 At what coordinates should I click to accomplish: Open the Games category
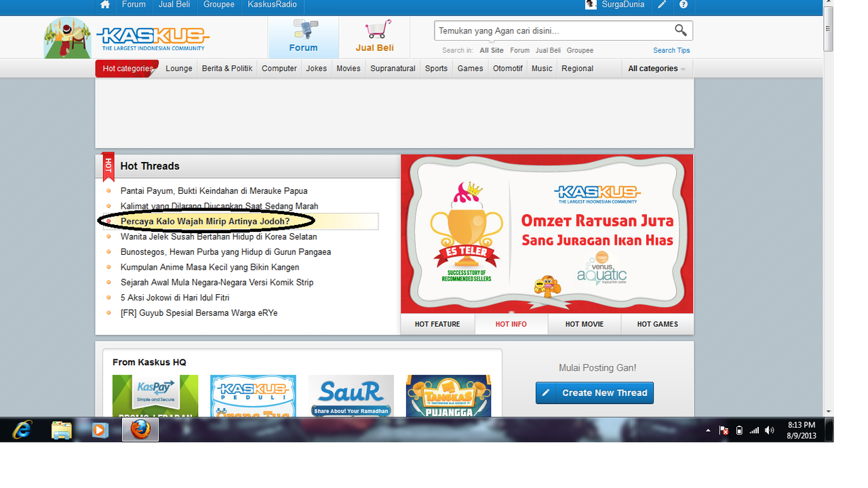pos(470,68)
